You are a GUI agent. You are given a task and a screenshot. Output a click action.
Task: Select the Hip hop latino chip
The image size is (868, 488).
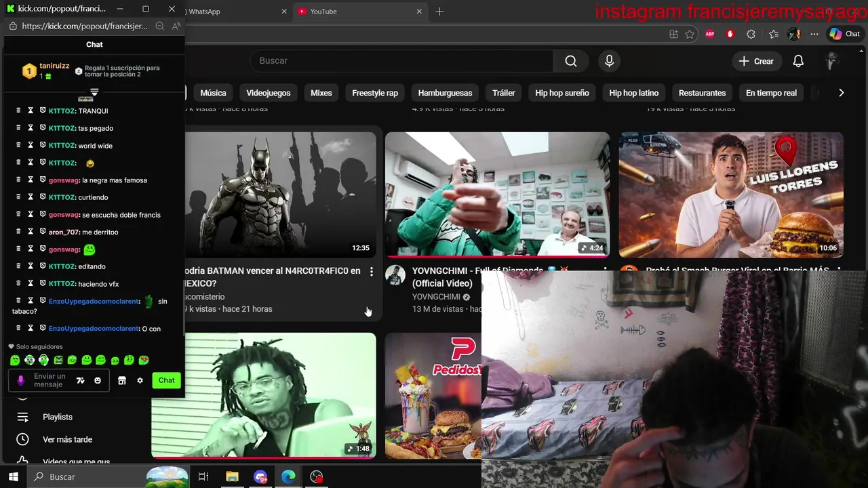pos(634,93)
